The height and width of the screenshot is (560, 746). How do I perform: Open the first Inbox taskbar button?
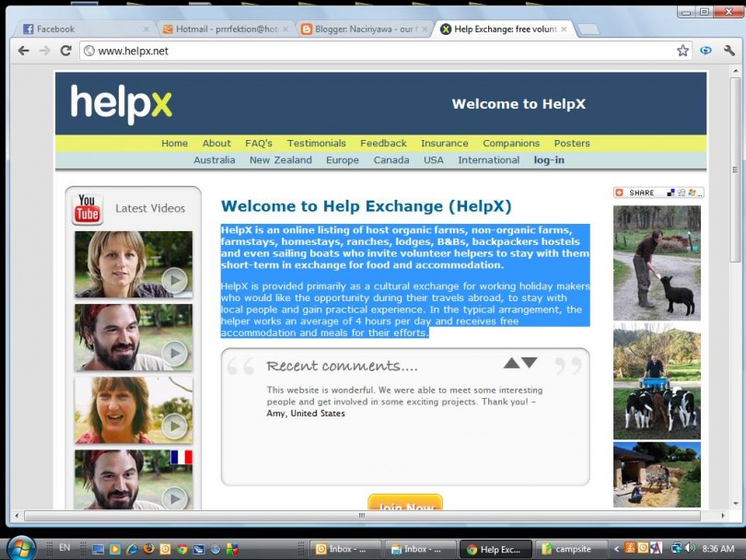(x=346, y=549)
